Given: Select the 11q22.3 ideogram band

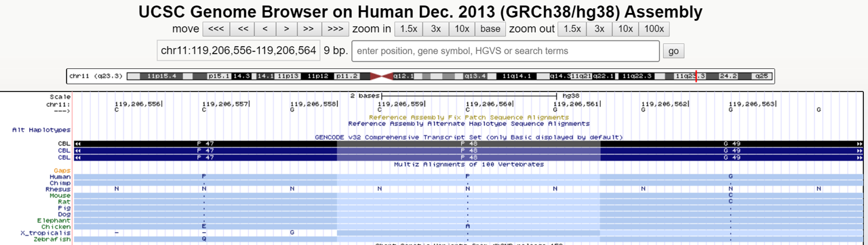Looking at the screenshot, I should (x=637, y=76).
